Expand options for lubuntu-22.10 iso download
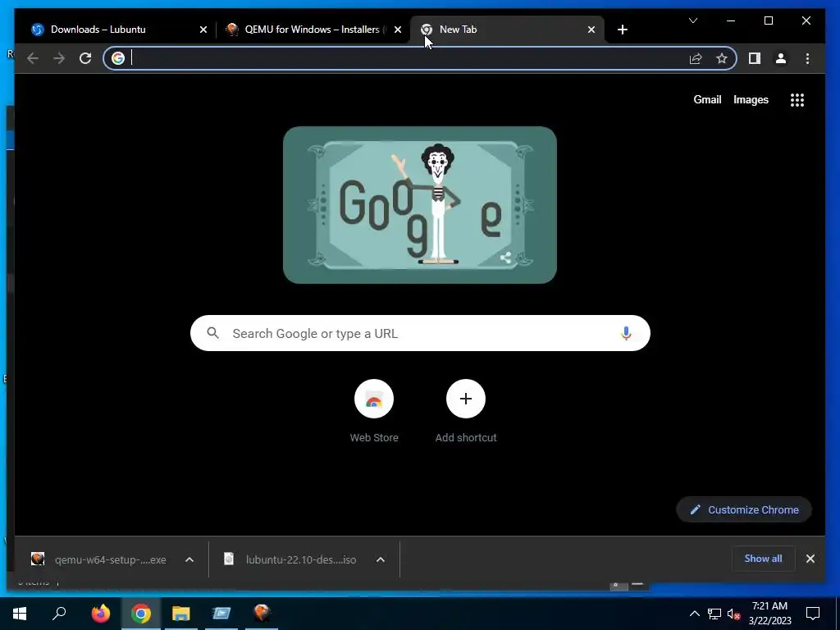The width and height of the screenshot is (840, 630). tap(381, 559)
